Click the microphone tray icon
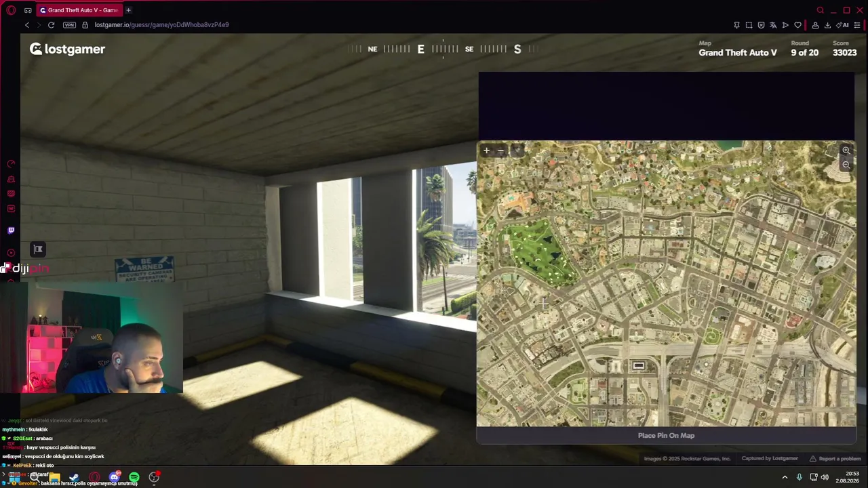 coord(800,477)
